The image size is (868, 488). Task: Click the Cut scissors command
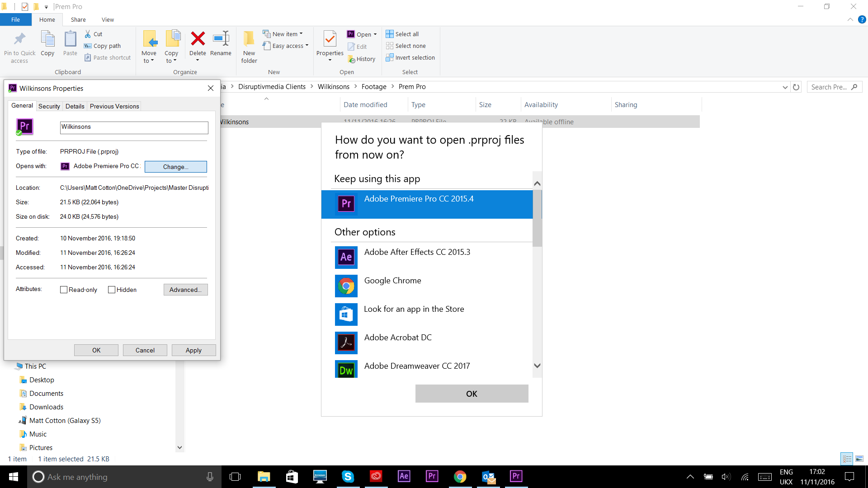tap(94, 34)
